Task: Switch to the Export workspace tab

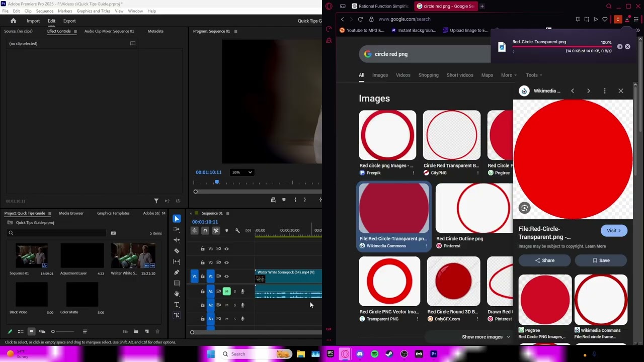Action: 69,21
